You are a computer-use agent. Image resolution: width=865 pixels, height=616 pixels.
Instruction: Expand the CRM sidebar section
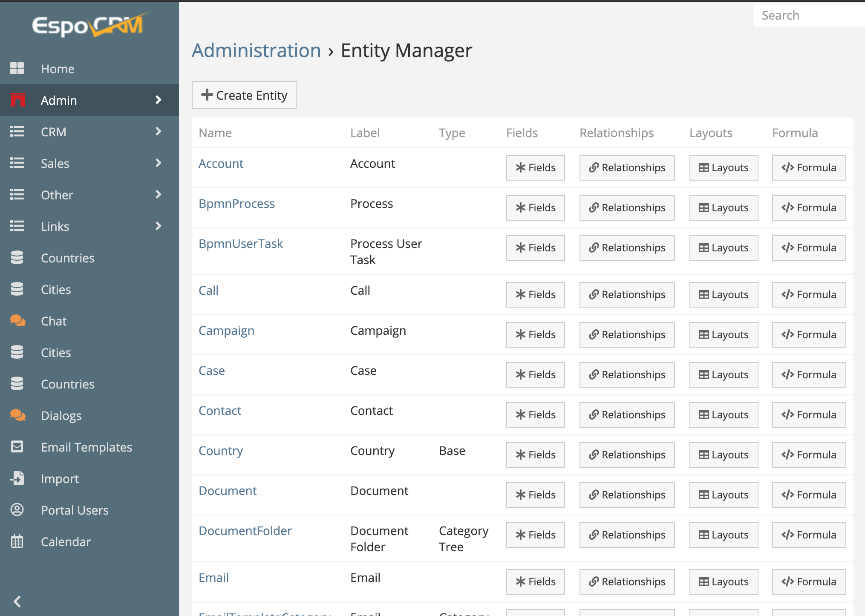click(159, 132)
